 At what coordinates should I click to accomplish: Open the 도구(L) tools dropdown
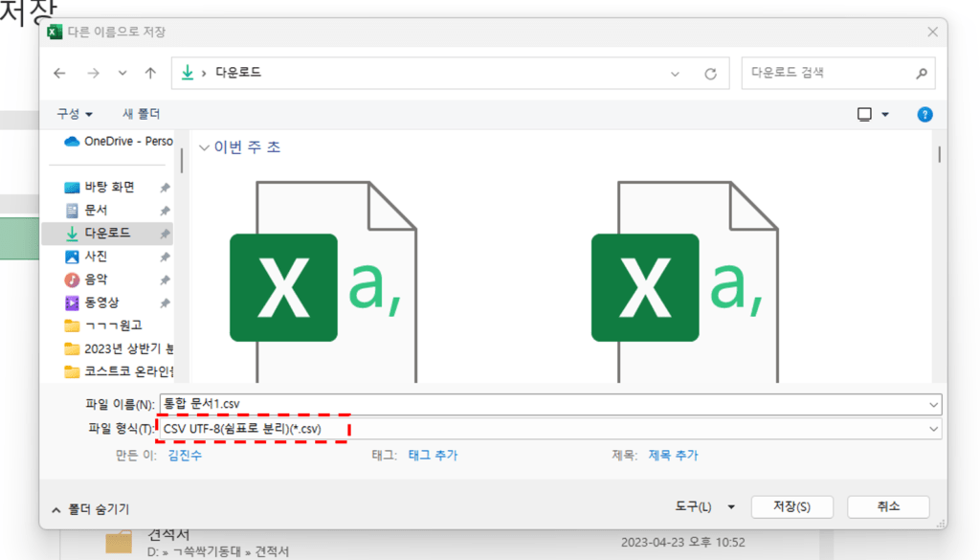[704, 507]
